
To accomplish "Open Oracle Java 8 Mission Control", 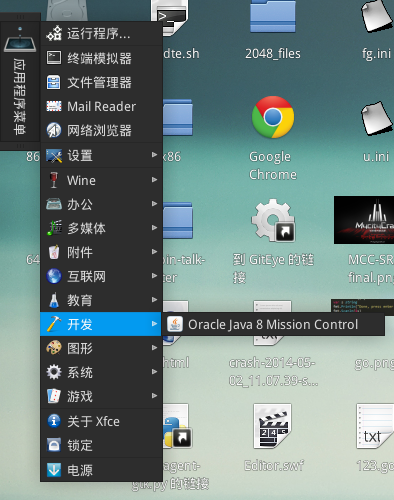I will click(273, 324).
